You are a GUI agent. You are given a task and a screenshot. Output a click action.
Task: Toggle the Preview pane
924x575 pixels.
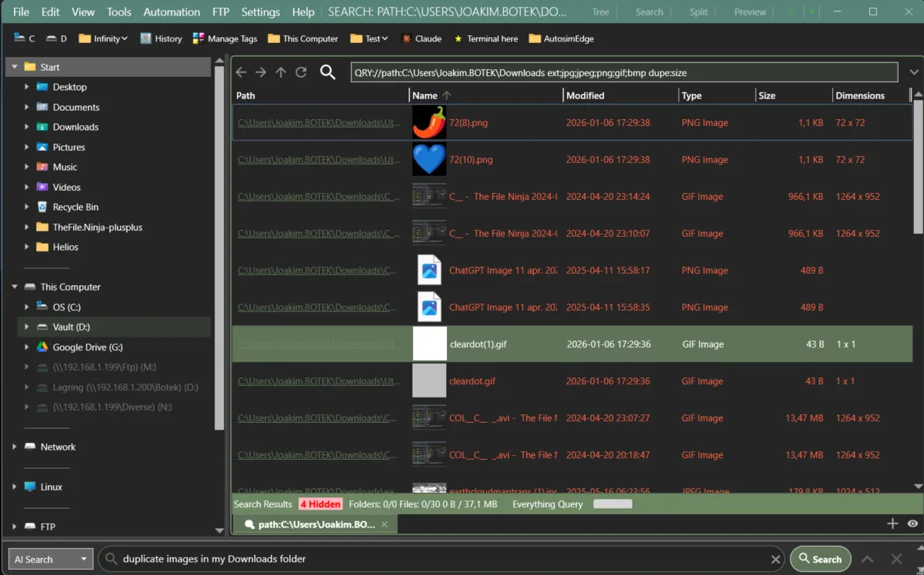pos(750,12)
